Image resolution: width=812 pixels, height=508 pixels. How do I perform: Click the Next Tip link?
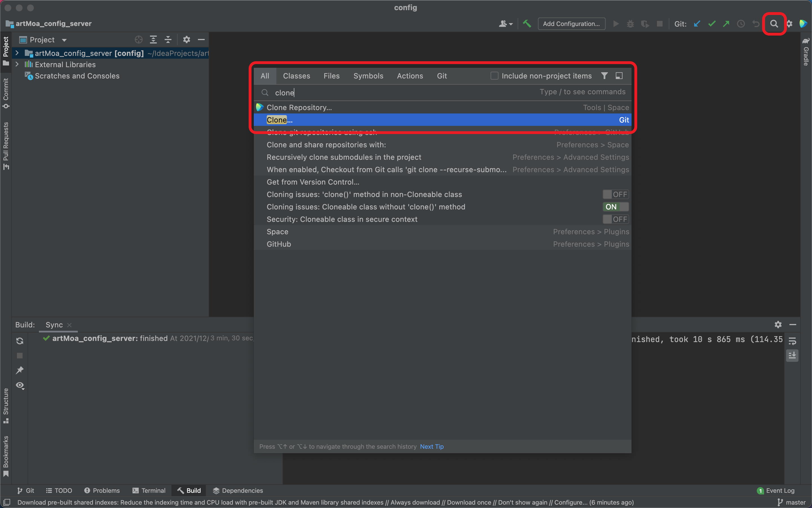pyautogui.click(x=431, y=446)
